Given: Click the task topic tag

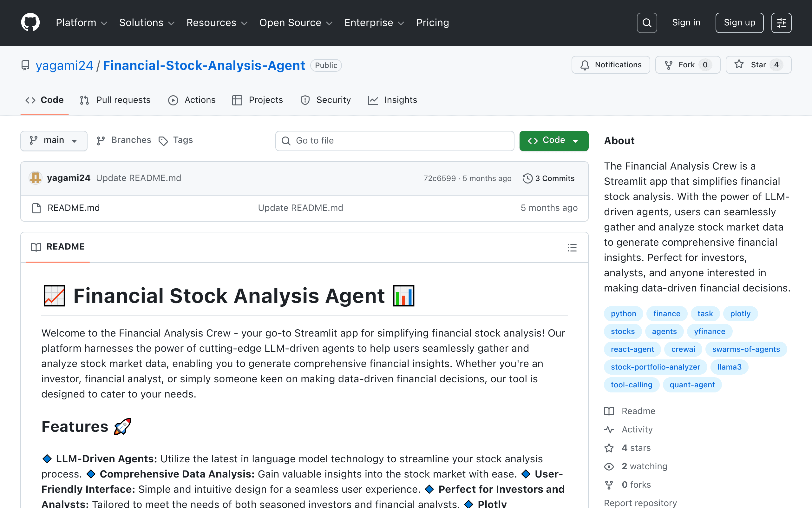Looking at the screenshot, I should (x=705, y=313).
